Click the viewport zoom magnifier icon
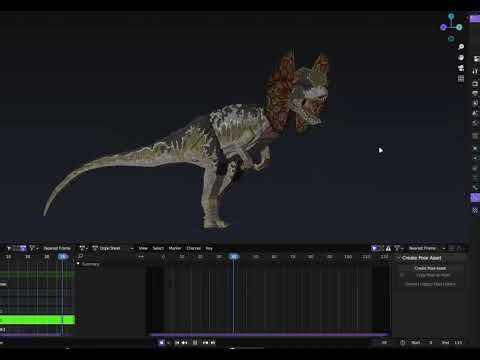This screenshot has width=480, height=360. tap(461, 47)
